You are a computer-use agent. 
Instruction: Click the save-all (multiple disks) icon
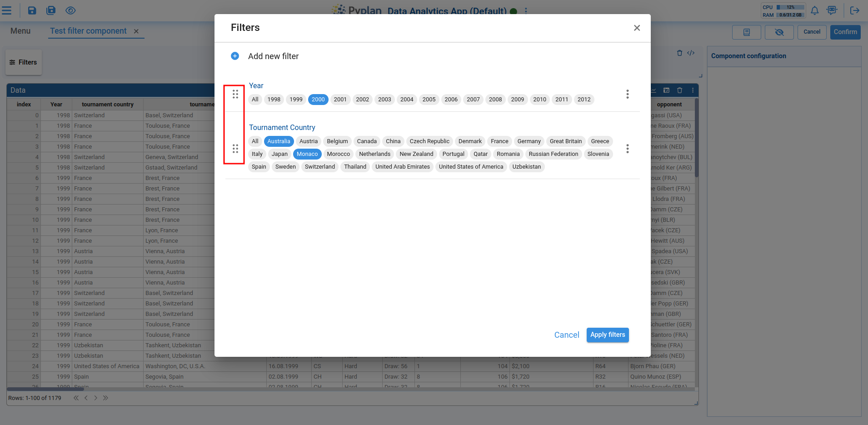click(51, 10)
